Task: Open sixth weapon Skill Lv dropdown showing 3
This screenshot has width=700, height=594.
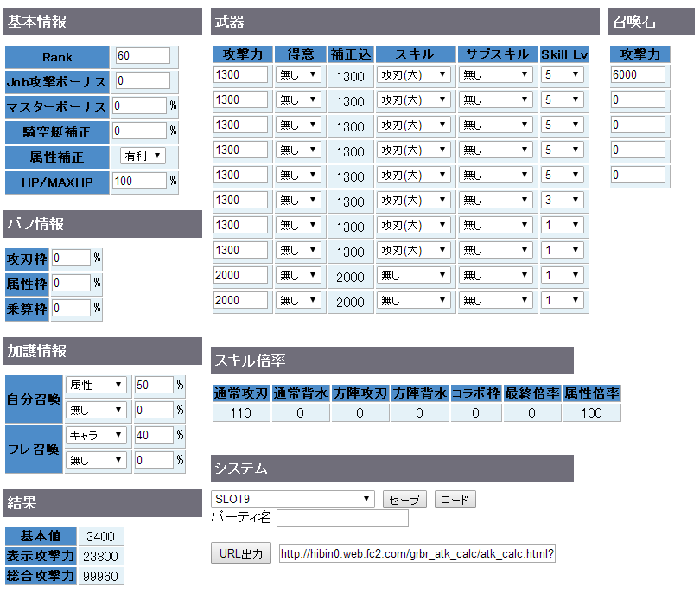Action: (563, 200)
